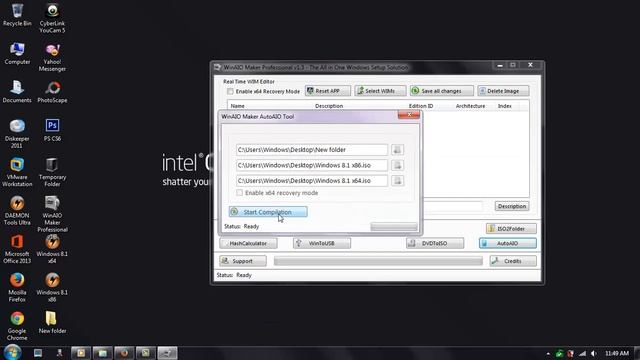Edit the Windows 8.1 x86.iso path field
This screenshot has width=640, height=360.
tap(312, 165)
